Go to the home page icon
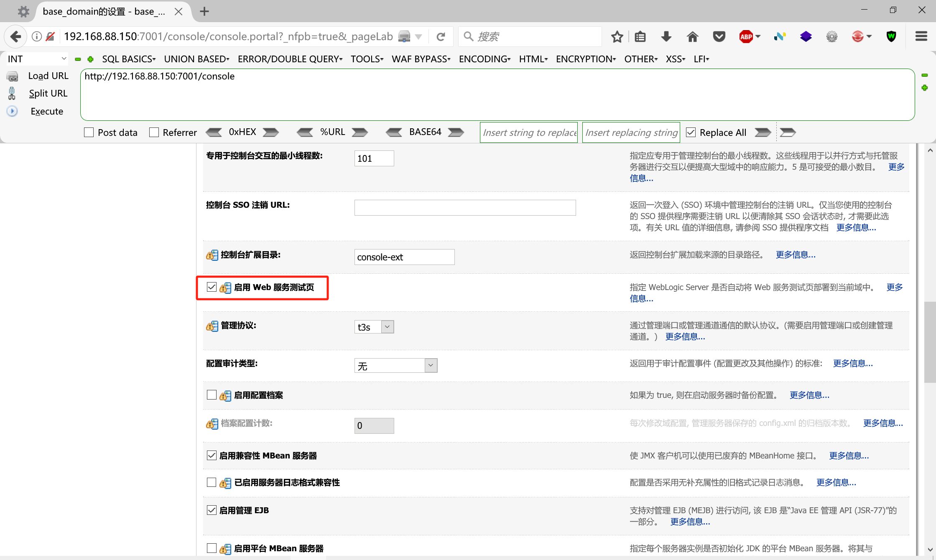Image resolution: width=936 pixels, height=560 pixels. pyautogui.click(x=693, y=37)
